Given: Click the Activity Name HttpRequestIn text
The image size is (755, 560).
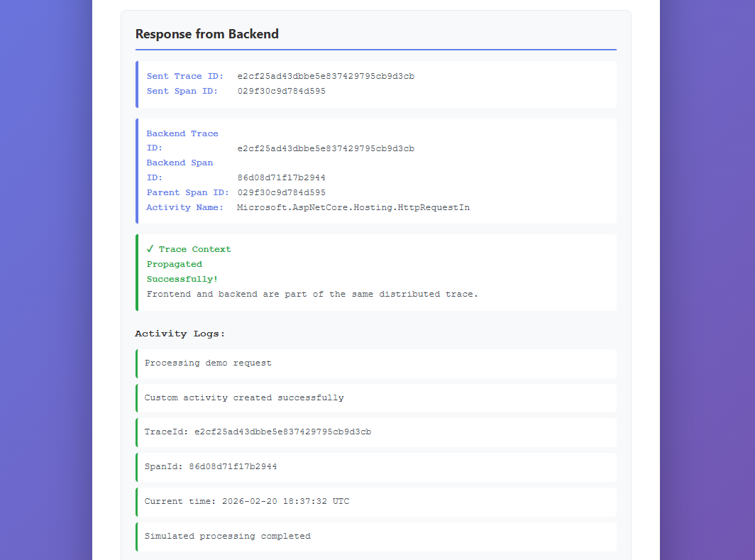Looking at the screenshot, I should (x=353, y=207).
